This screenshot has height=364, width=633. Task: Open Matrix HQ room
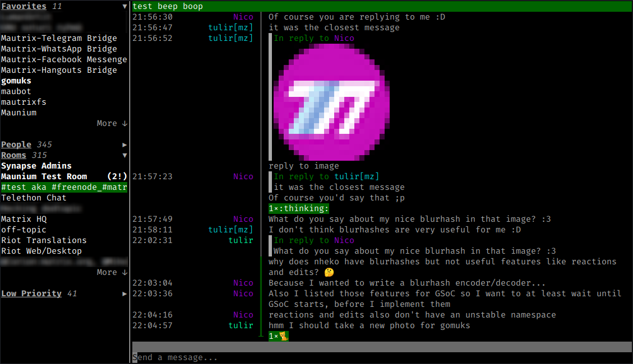[24, 220]
